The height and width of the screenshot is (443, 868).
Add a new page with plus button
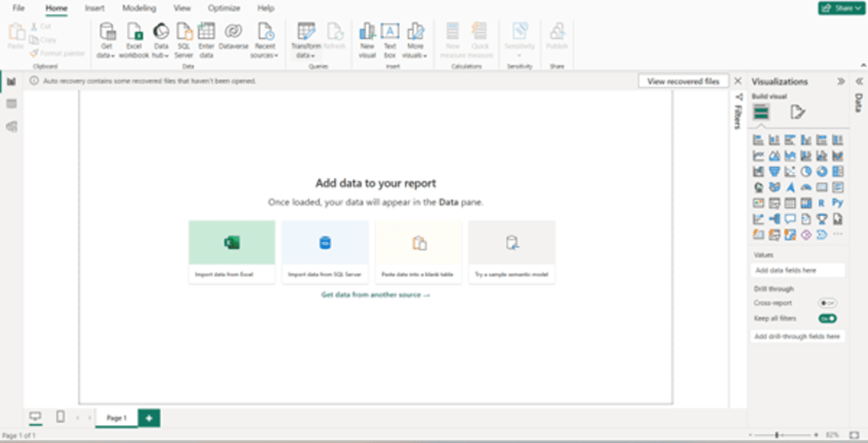(149, 418)
